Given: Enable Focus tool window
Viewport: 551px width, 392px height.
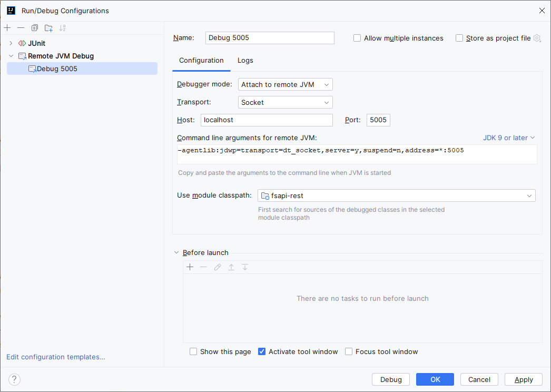Looking at the screenshot, I should point(348,351).
